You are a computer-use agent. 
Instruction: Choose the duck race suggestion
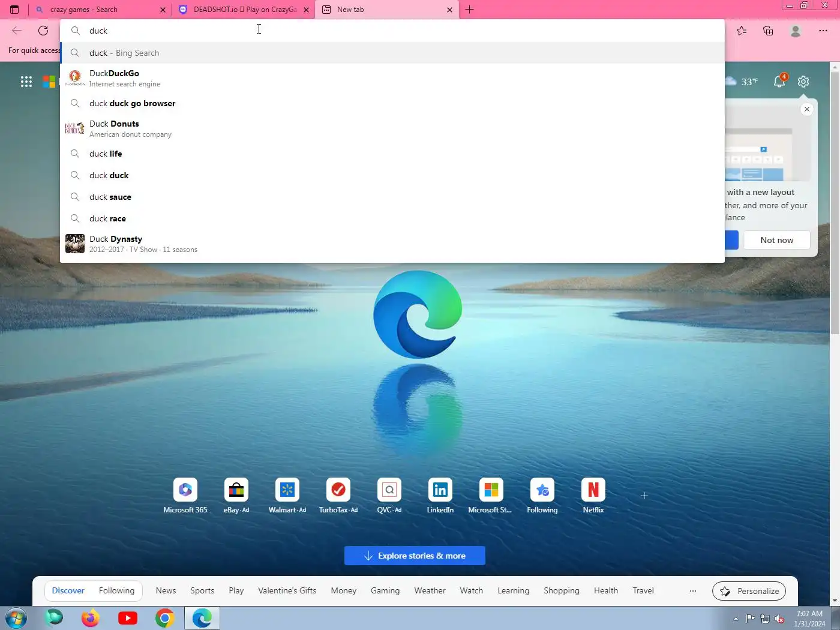point(392,218)
